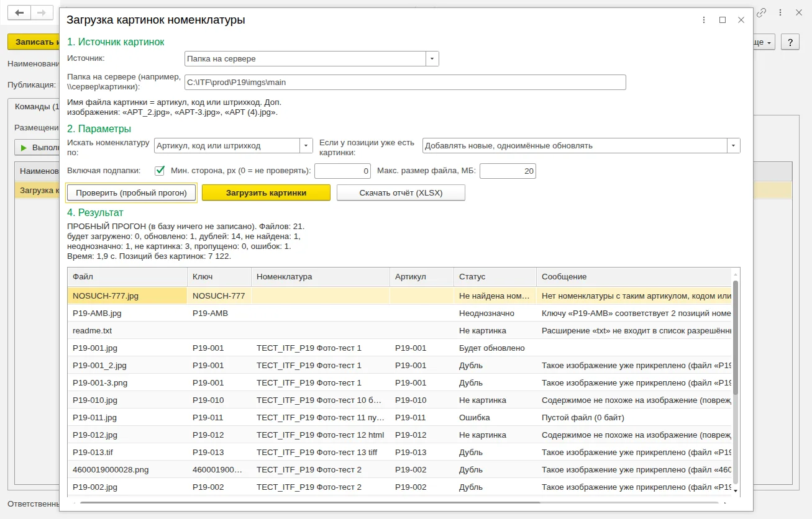
Task: Click the forward navigation arrow
Action: pos(41,12)
